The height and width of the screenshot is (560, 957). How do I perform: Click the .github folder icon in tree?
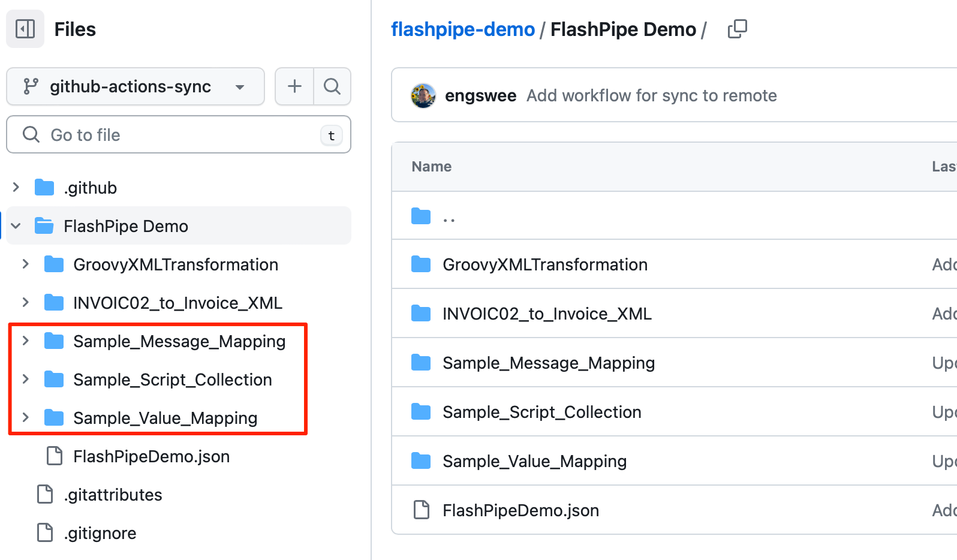(44, 187)
